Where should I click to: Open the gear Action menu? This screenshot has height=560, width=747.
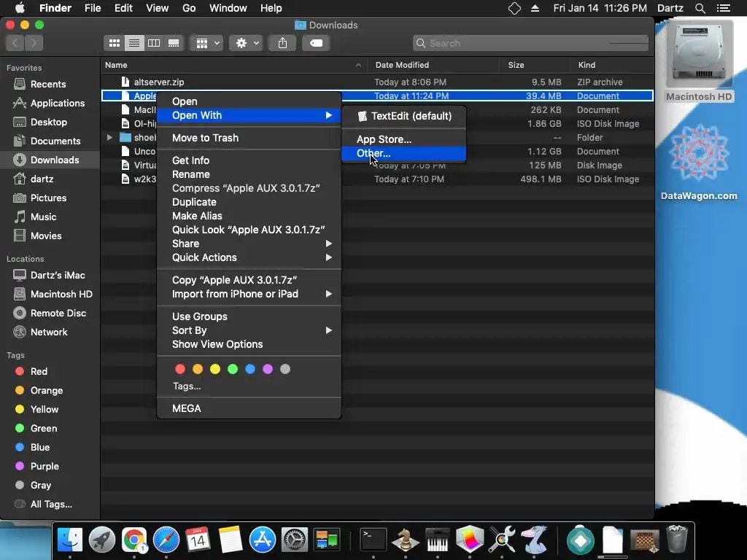[x=247, y=43]
